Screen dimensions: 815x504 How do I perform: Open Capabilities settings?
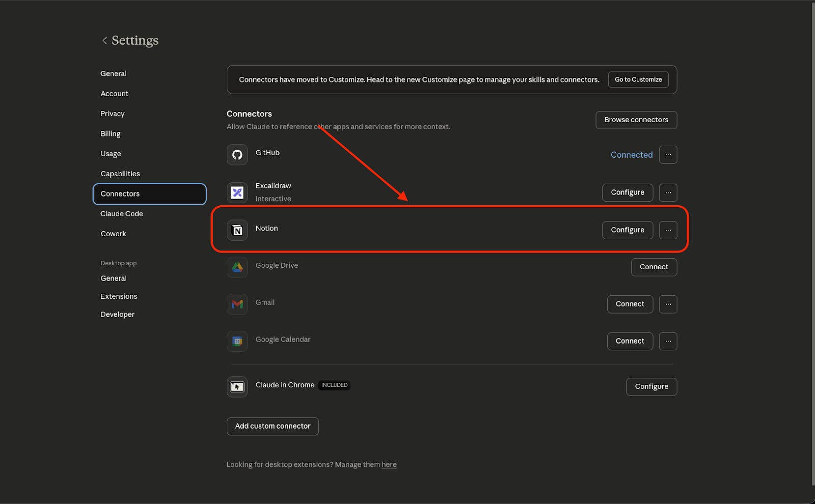tap(120, 174)
